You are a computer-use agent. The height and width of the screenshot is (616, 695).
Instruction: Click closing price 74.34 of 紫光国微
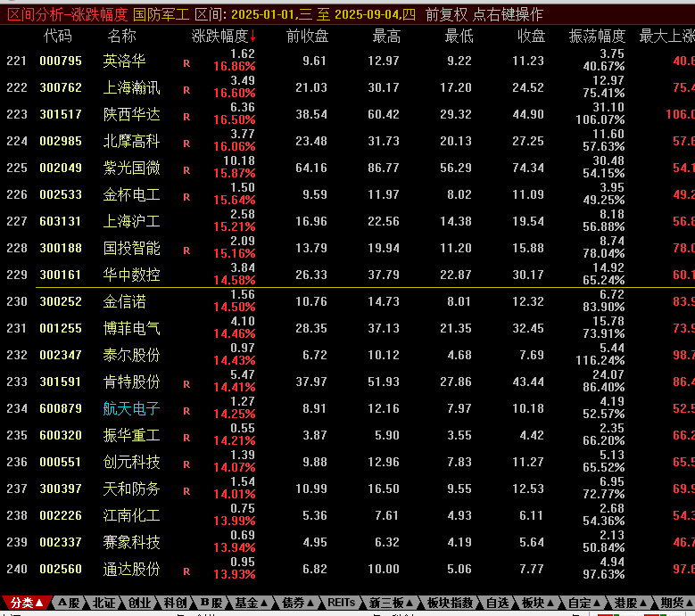(x=528, y=168)
